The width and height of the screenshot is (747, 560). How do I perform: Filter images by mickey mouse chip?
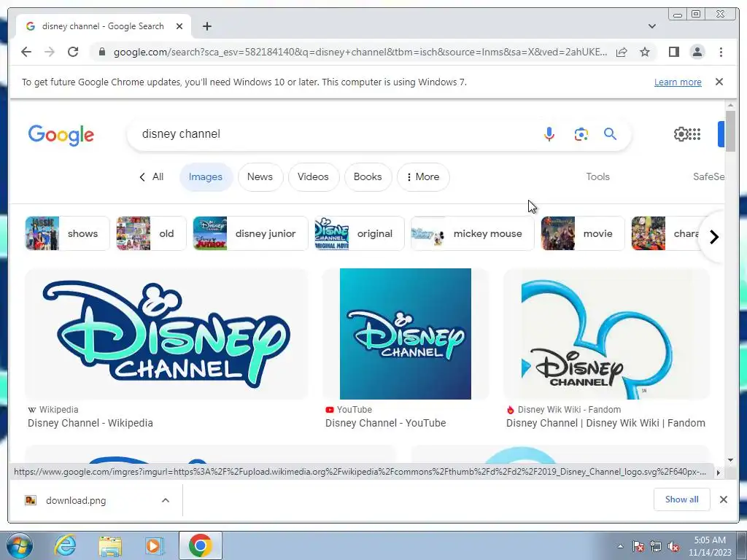[472, 233]
